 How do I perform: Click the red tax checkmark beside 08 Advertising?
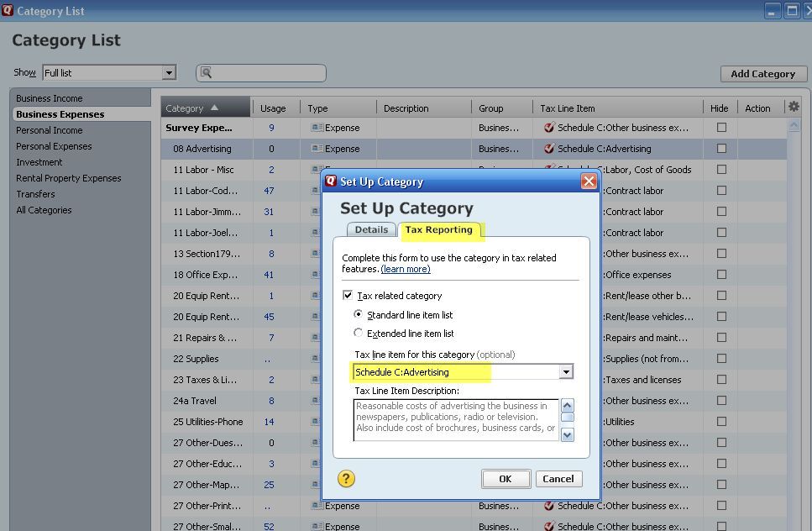tap(549, 149)
